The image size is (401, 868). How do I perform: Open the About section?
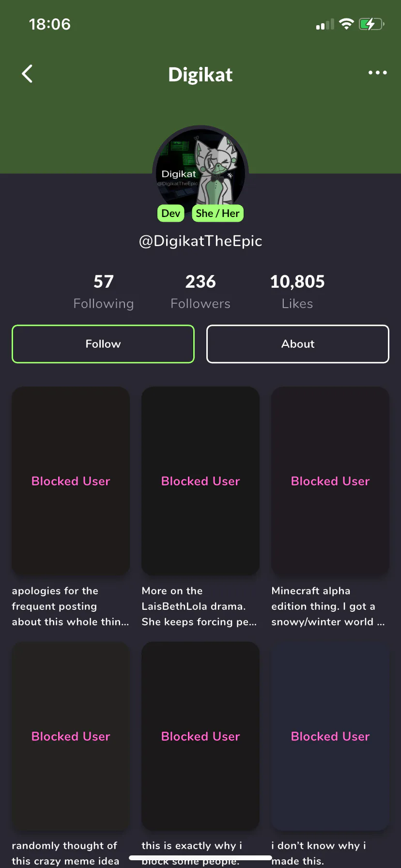tap(298, 344)
